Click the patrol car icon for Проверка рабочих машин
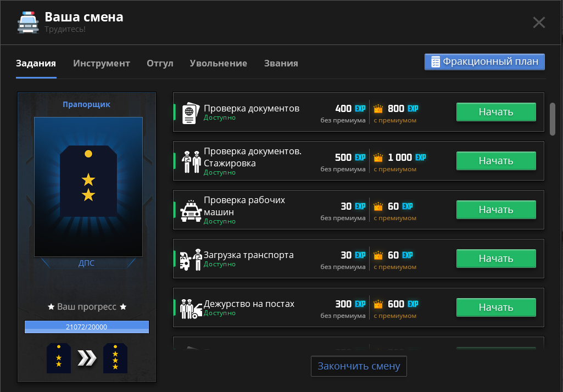Screen dimensions: 563x392 tap(191, 211)
